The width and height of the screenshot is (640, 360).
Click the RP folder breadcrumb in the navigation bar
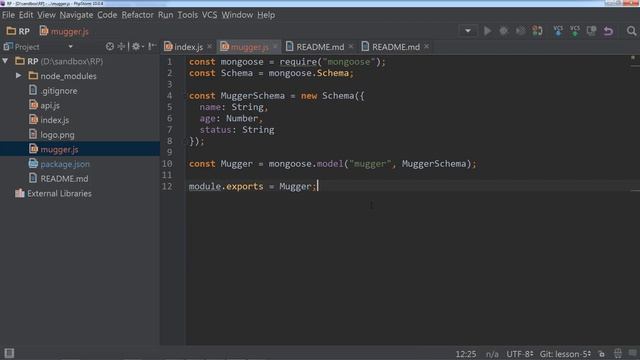[18, 31]
